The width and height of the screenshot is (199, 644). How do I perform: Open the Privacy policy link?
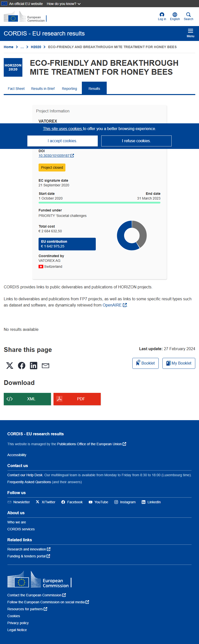18,623
